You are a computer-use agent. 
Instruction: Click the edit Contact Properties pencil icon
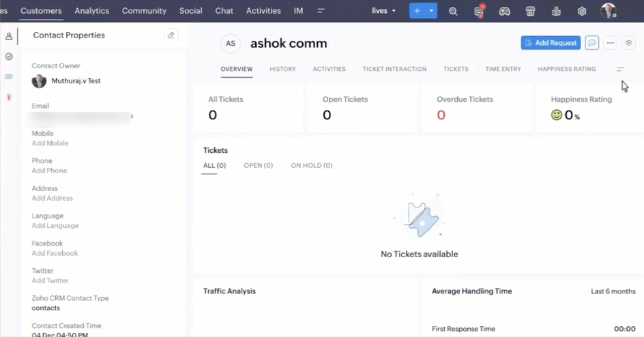tap(171, 35)
